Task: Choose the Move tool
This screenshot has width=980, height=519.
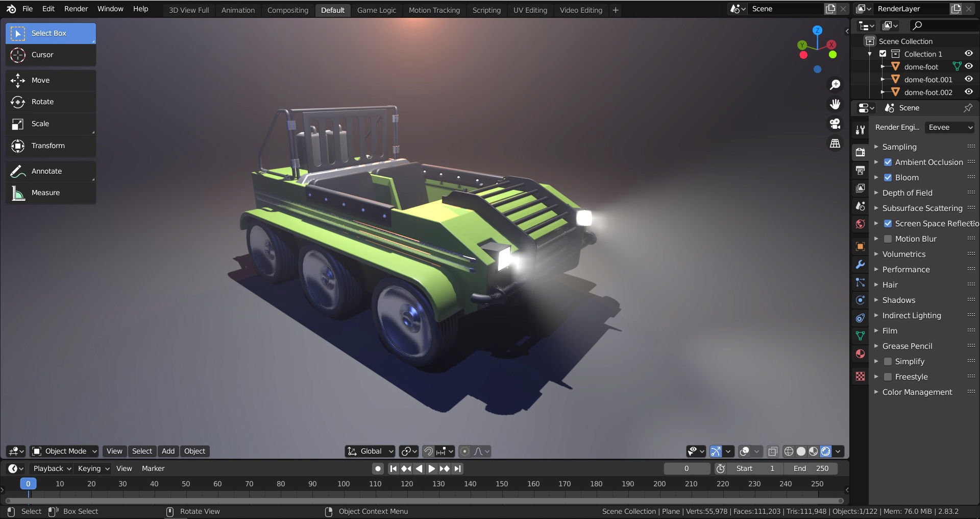Action: coord(51,80)
